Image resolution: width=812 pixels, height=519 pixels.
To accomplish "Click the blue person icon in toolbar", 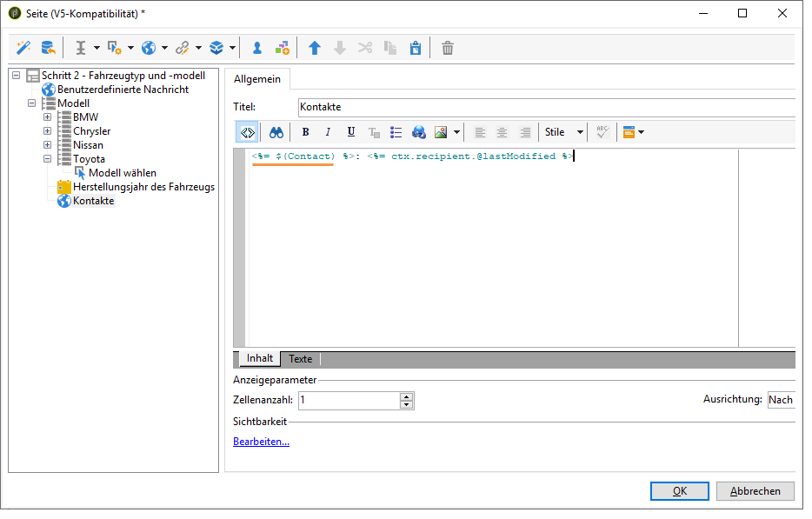I will coord(256,49).
